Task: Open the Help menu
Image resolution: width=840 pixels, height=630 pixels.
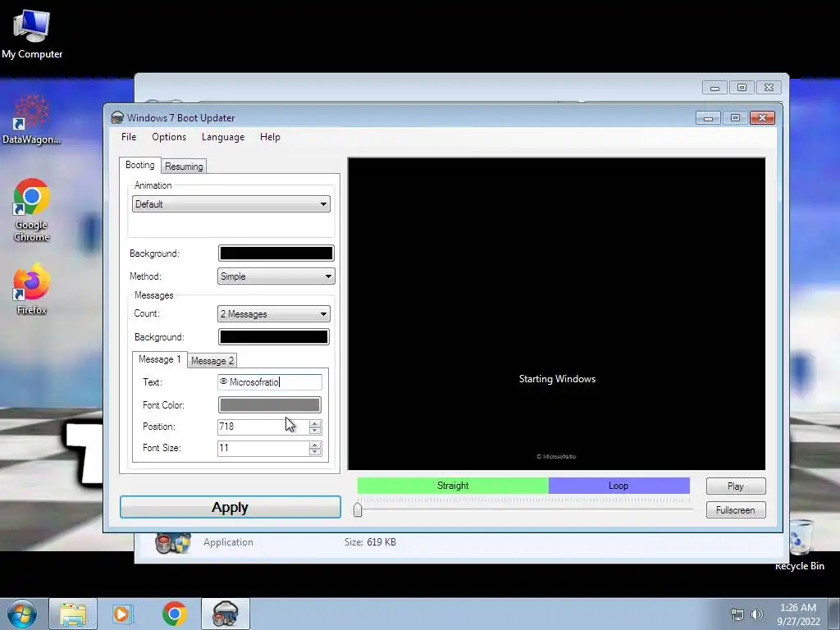Action: point(270,137)
